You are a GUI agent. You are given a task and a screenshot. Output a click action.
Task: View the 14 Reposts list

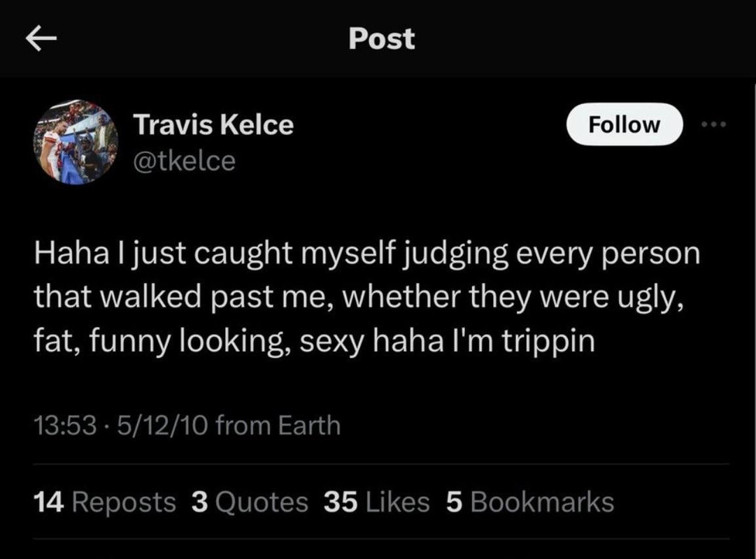point(105,502)
